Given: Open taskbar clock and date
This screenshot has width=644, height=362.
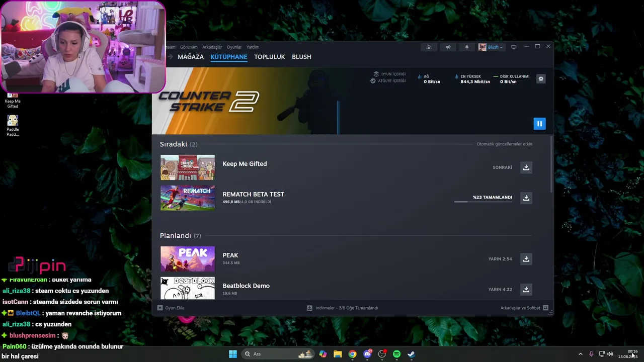Looking at the screenshot, I should (628, 354).
